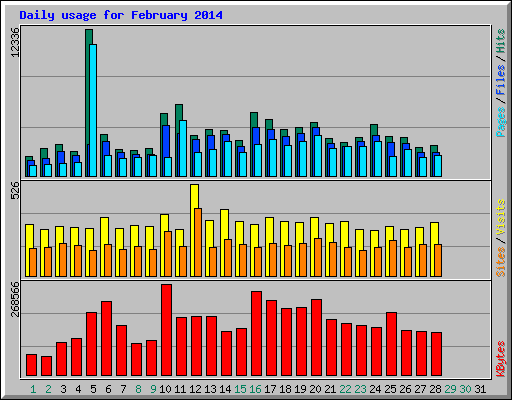
Task: Click day 28 on the x-axis
Action: (x=435, y=389)
